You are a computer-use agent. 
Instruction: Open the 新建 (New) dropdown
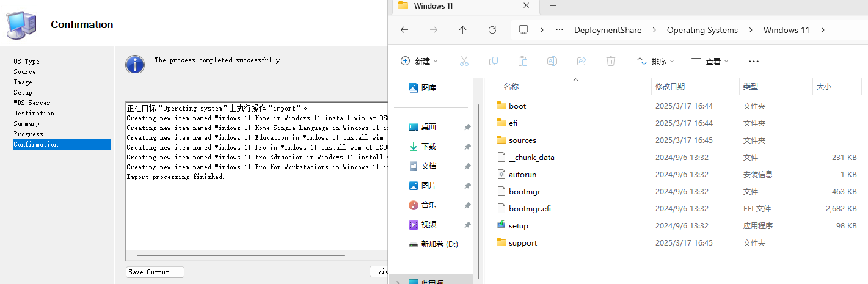click(420, 61)
